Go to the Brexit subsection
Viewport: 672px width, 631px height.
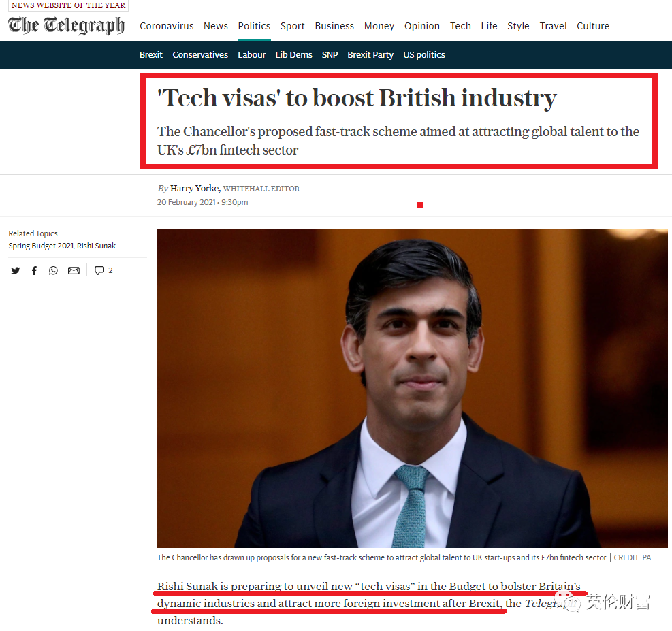click(151, 55)
